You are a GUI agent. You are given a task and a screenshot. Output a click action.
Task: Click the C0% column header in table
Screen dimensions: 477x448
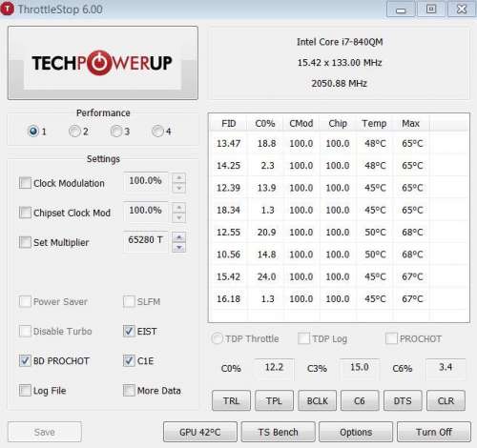pos(265,123)
